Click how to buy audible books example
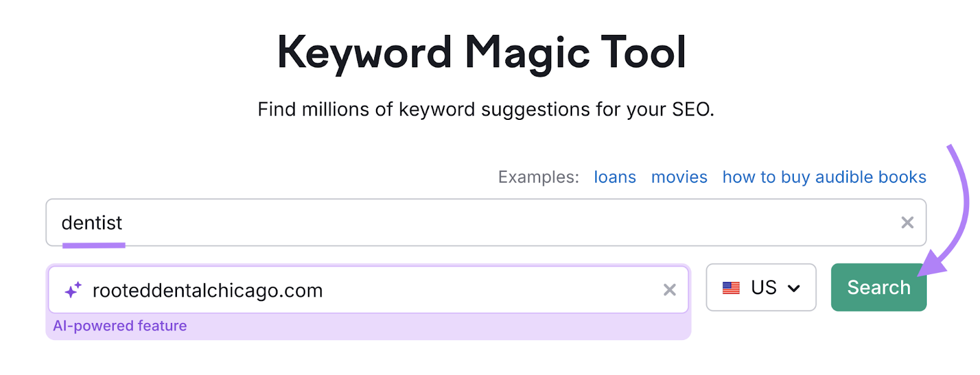980x375 pixels. [824, 177]
